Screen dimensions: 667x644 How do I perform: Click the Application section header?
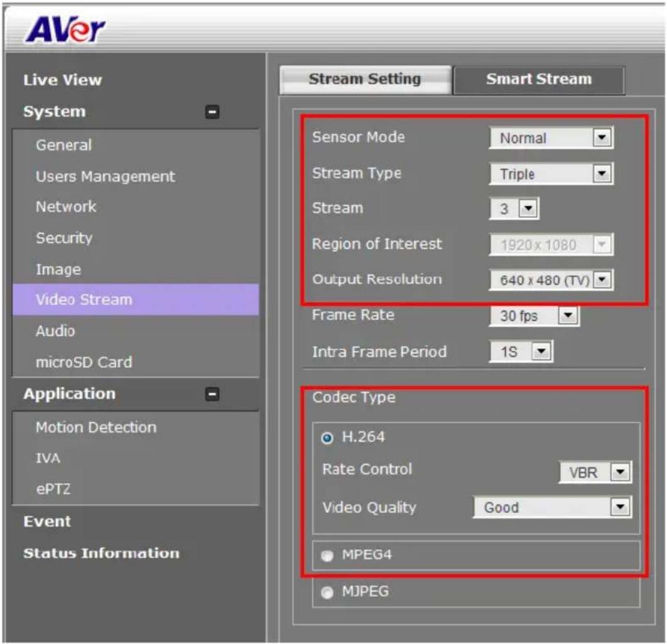coord(69,393)
